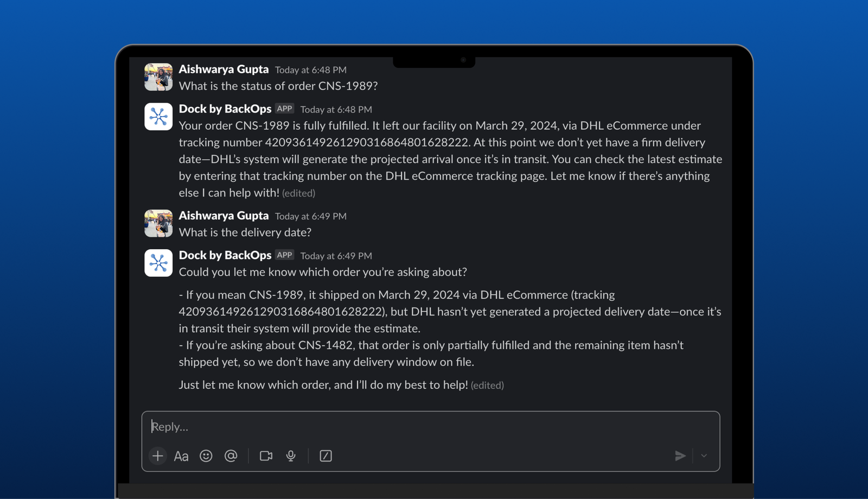Start a video clip recording
The width and height of the screenshot is (868, 499).
point(266,456)
